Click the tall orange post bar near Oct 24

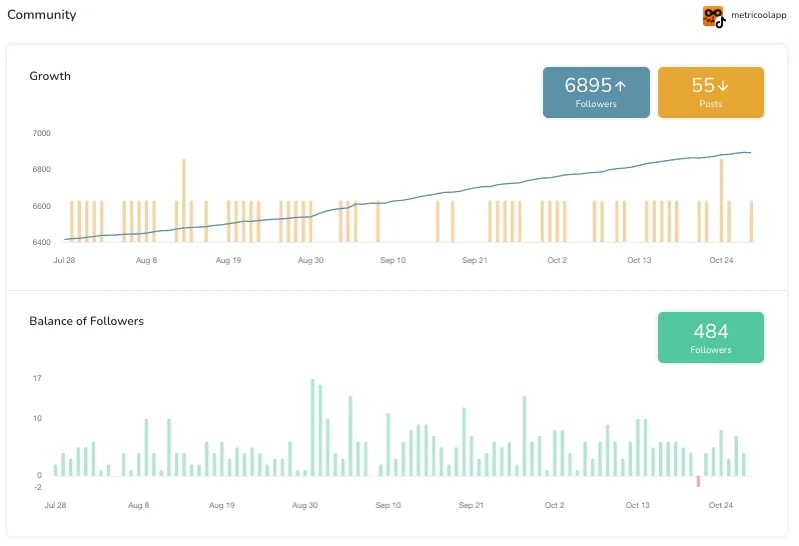(x=721, y=200)
